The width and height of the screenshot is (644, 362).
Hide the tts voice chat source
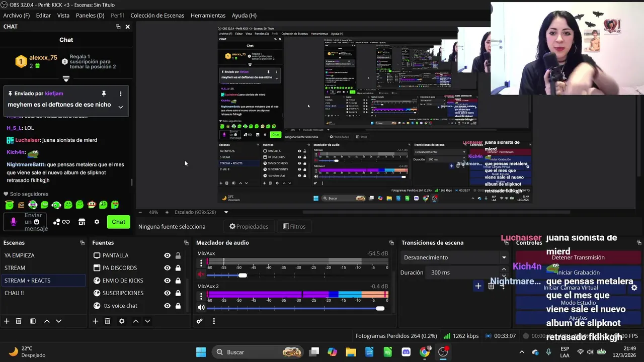tap(168, 306)
